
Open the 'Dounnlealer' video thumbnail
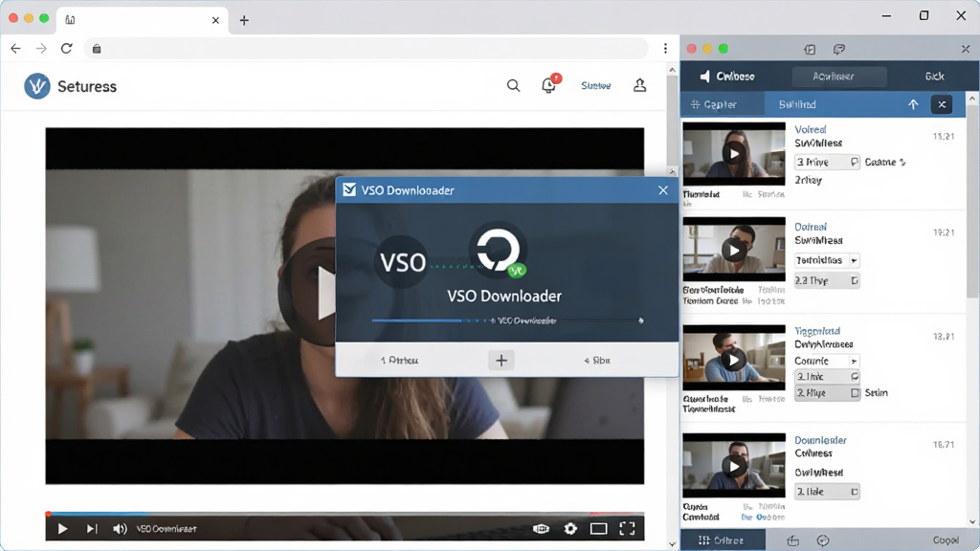point(734,466)
